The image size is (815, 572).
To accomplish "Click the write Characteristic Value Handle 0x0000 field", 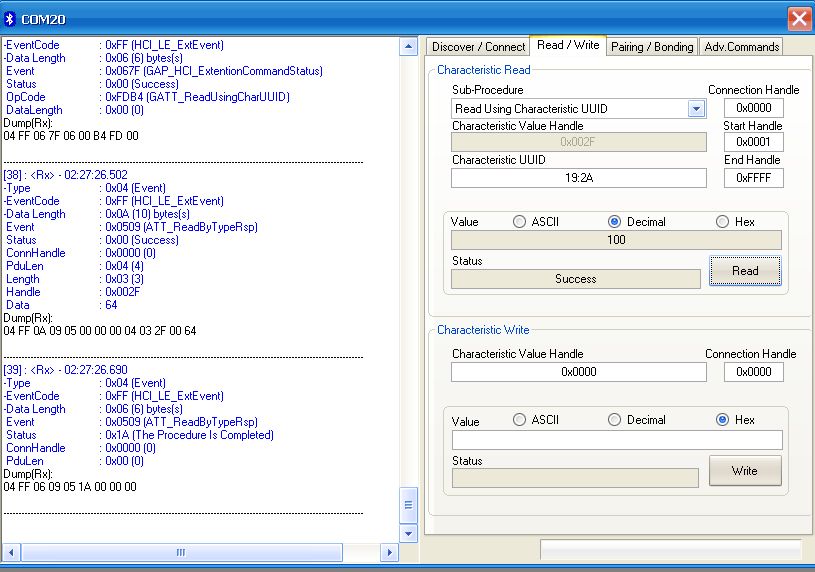I will pyautogui.click(x=579, y=372).
